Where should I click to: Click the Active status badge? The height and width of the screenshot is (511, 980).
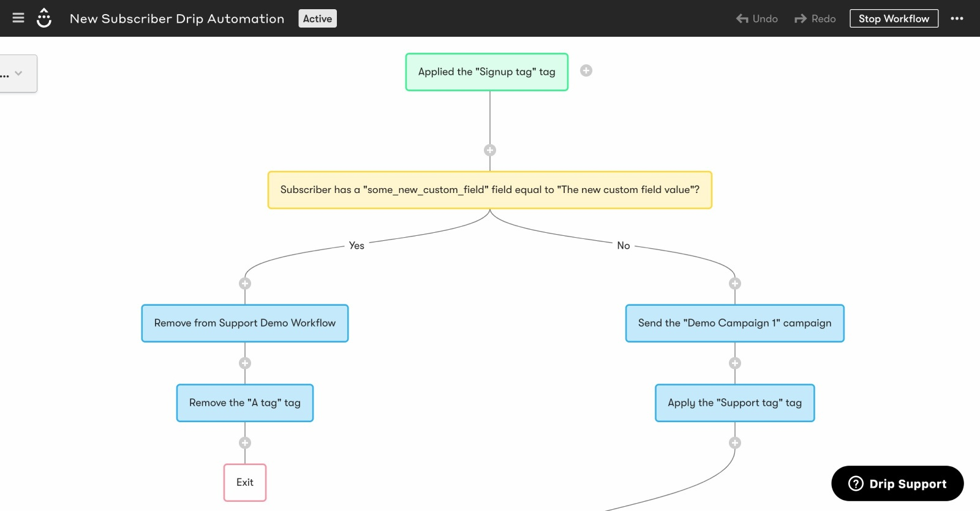point(317,18)
